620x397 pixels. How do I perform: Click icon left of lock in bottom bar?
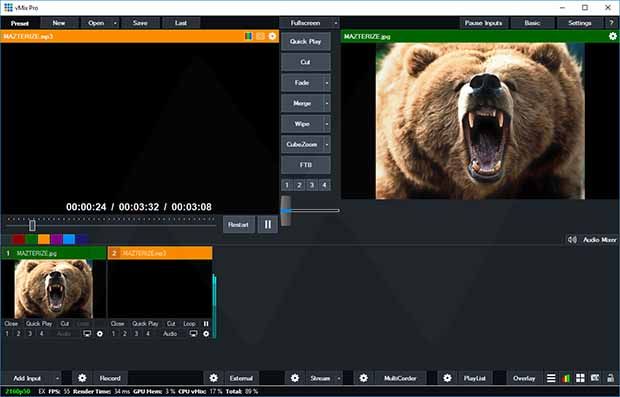pyautogui.click(x=595, y=378)
